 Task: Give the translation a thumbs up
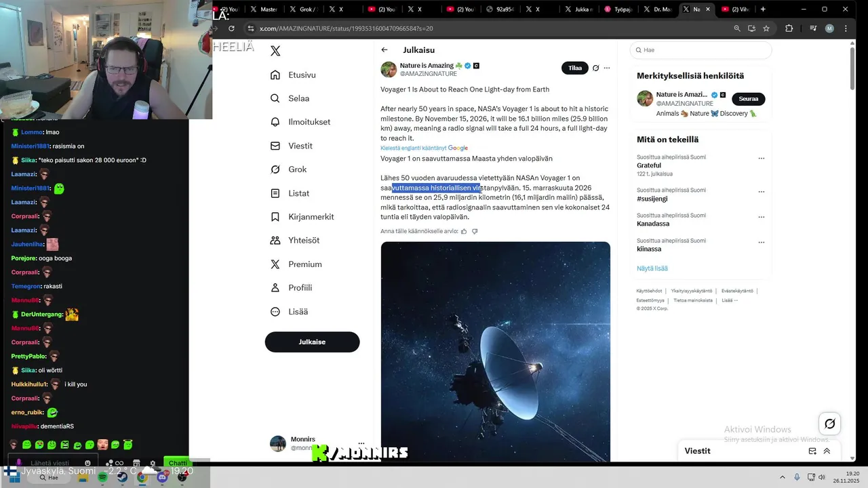pyautogui.click(x=464, y=231)
